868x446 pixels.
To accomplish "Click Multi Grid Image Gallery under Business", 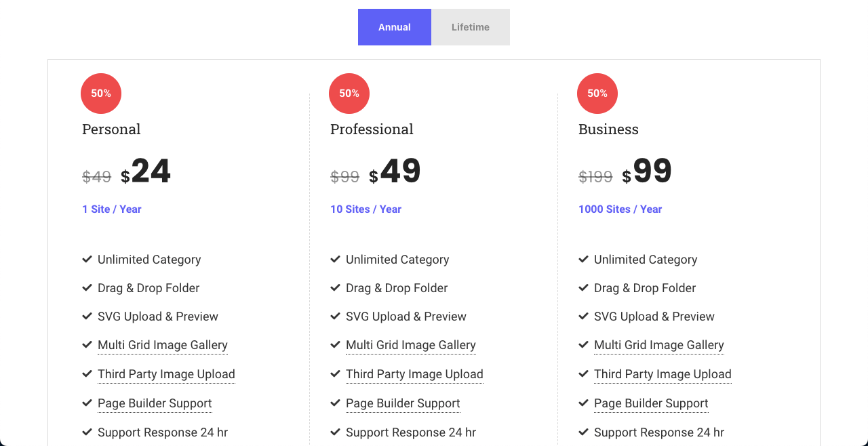I will [659, 345].
